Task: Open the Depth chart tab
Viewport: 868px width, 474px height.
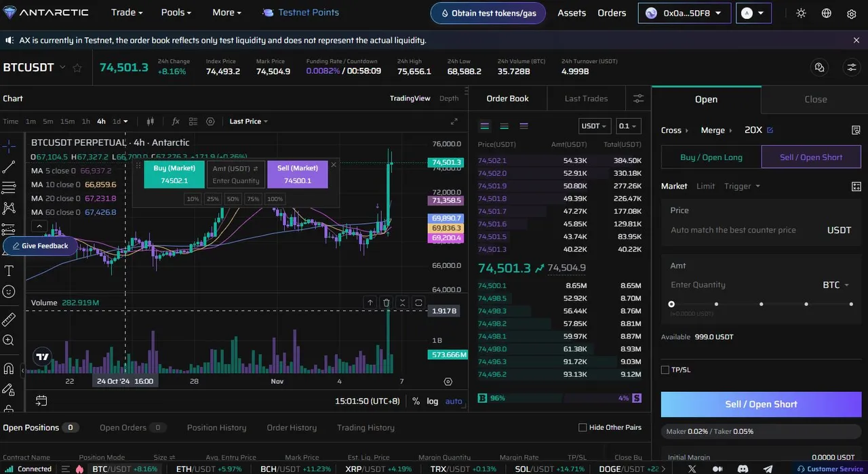Action: [449, 98]
